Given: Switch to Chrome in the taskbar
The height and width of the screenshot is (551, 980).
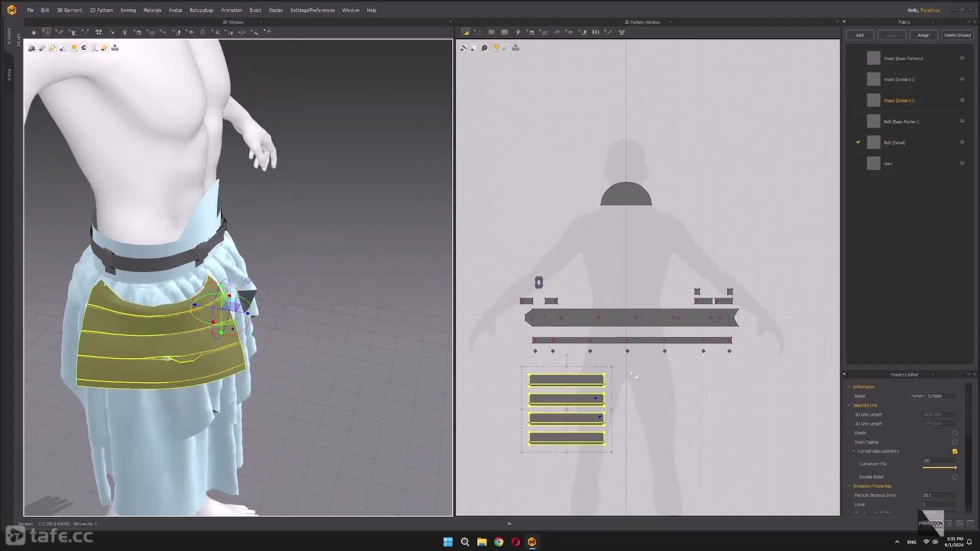Looking at the screenshot, I should click(499, 542).
